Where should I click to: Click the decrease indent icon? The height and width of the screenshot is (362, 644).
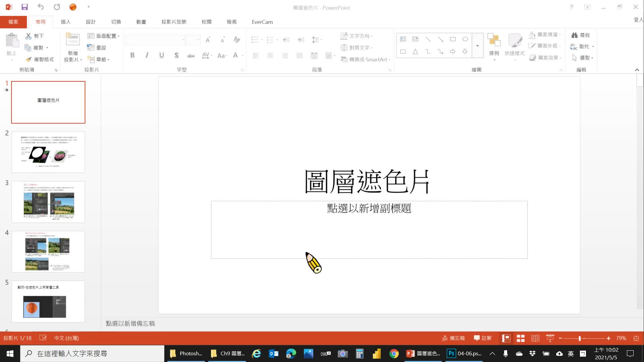286,40
